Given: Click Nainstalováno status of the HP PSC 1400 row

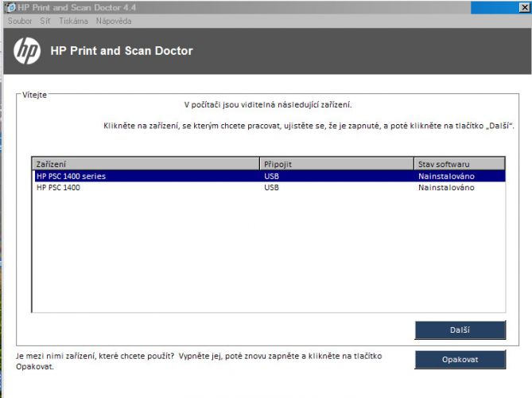Looking at the screenshot, I should (x=446, y=187).
